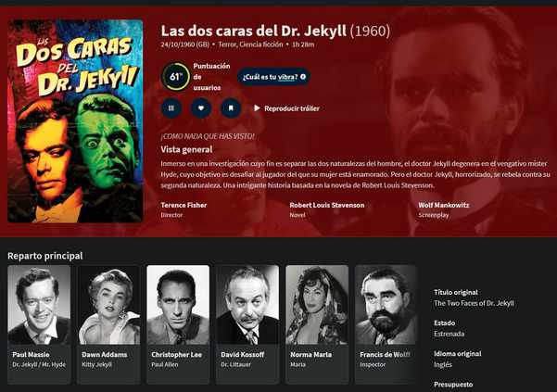Open the Dr. Jekyll movie poster
This screenshot has height=392, width=557.
pyautogui.click(x=75, y=121)
